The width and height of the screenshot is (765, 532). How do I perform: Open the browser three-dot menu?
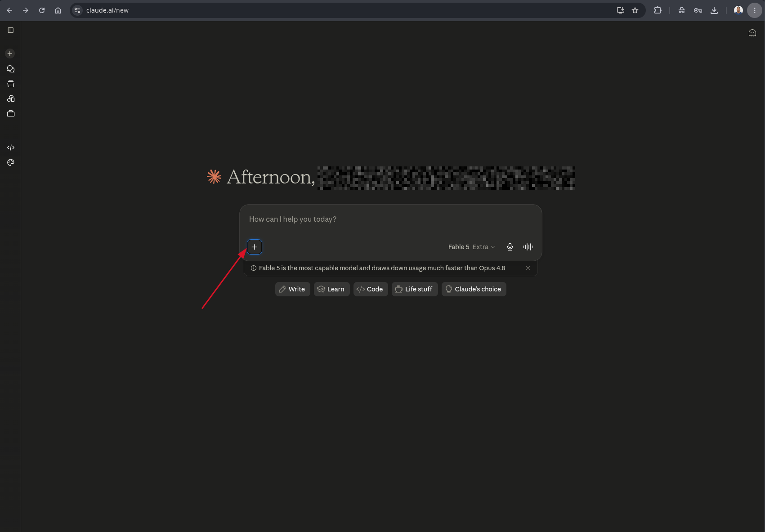tap(755, 10)
